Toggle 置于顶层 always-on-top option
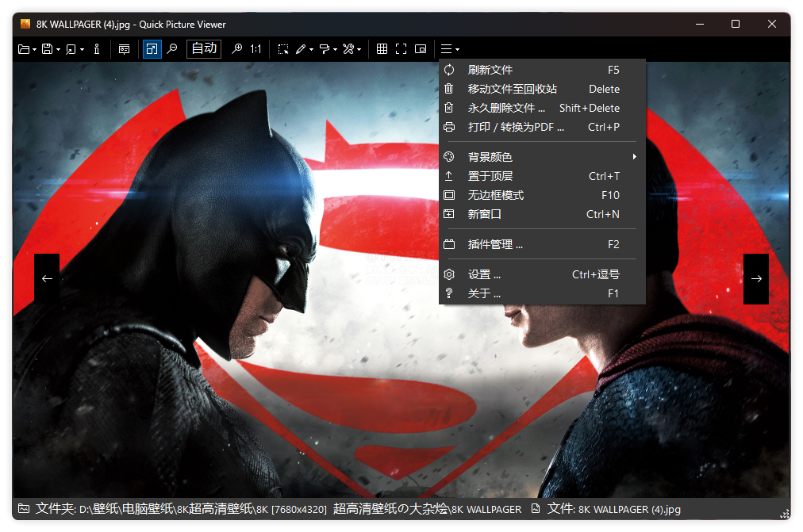 coord(542,176)
